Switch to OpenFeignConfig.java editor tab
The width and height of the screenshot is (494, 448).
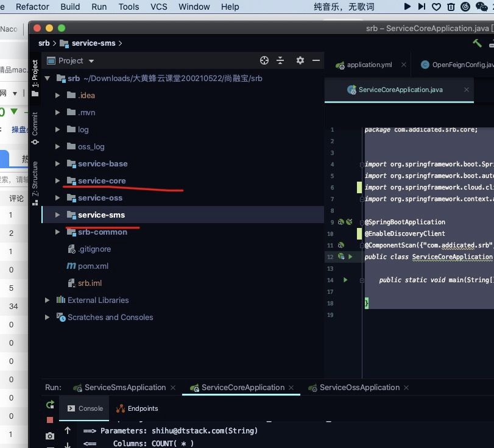coord(457,65)
